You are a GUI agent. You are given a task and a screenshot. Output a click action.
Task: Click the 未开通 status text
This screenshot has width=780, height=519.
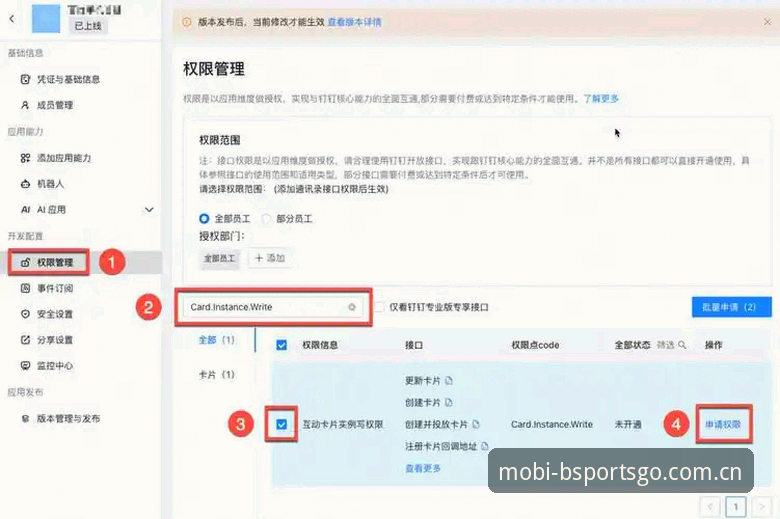[x=628, y=424]
